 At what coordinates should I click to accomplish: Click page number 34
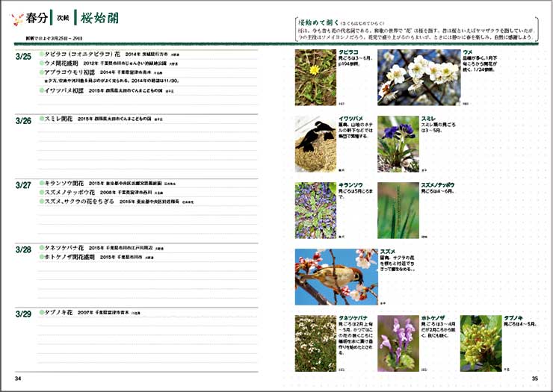point(18,379)
